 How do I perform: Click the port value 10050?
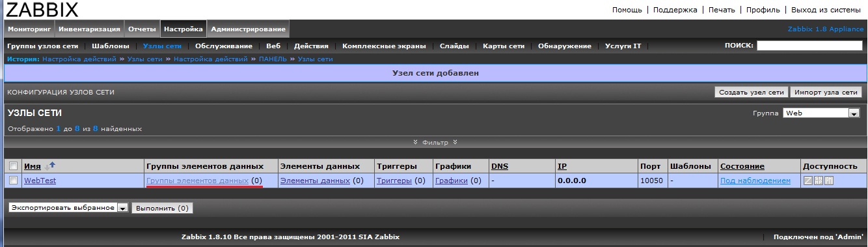pos(651,181)
